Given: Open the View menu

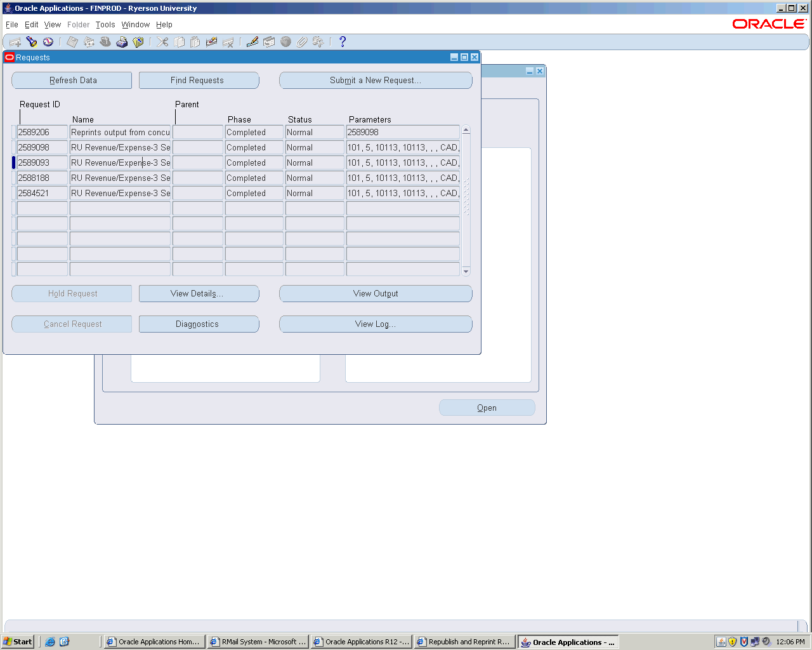Looking at the screenshot, I should pos(53,25).
